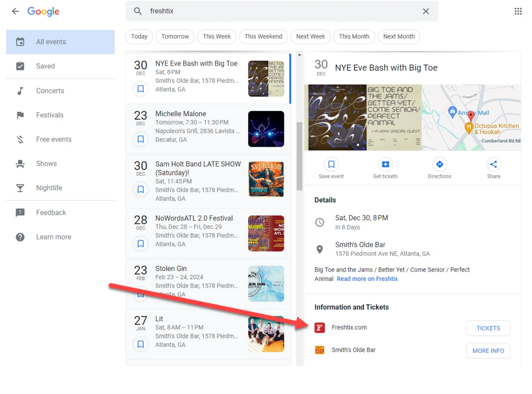Send Feedback from sidebar
This screenshot has width=532, height=394.
[60, 213]
